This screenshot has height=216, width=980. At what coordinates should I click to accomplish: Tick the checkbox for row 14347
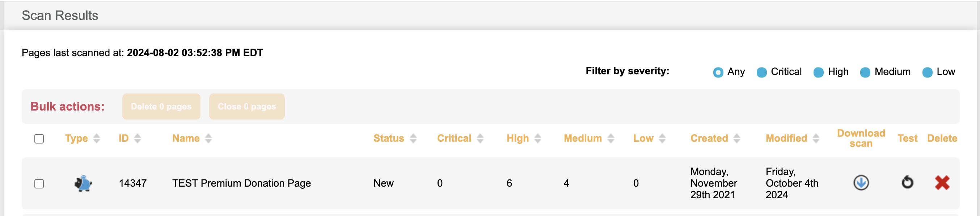point(39,184)
